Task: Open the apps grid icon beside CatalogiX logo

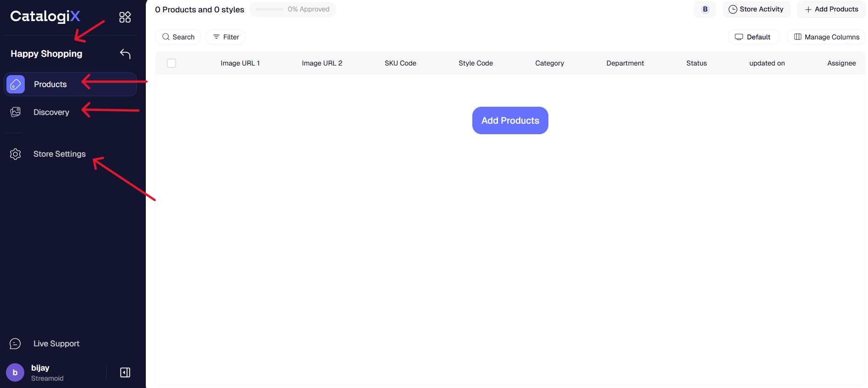Action: 125,17
